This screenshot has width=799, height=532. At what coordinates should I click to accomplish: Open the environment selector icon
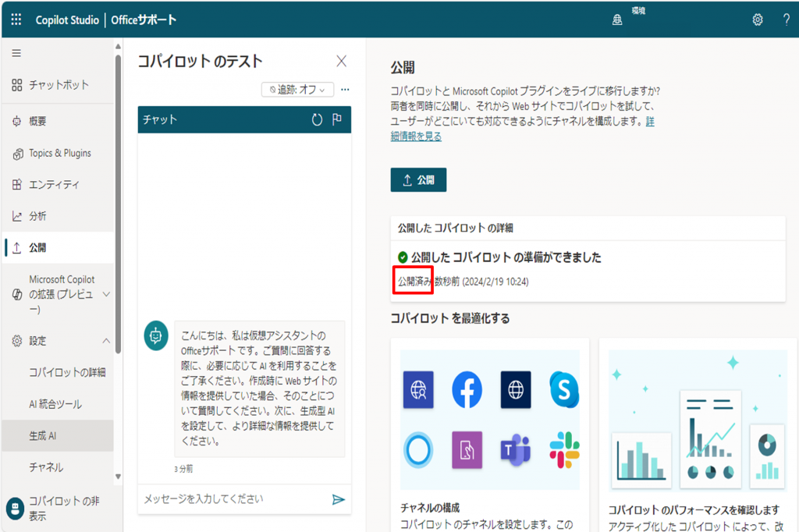point(617,20)
